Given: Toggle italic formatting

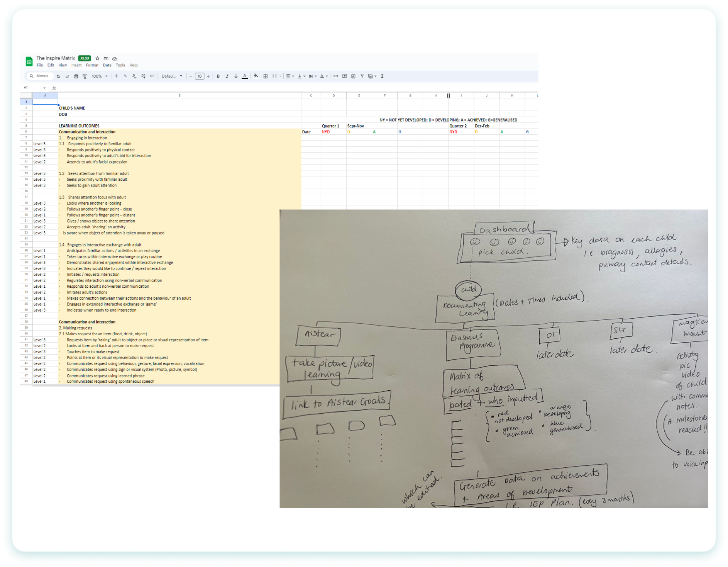Looking at the screenshot, I should 227,76.
